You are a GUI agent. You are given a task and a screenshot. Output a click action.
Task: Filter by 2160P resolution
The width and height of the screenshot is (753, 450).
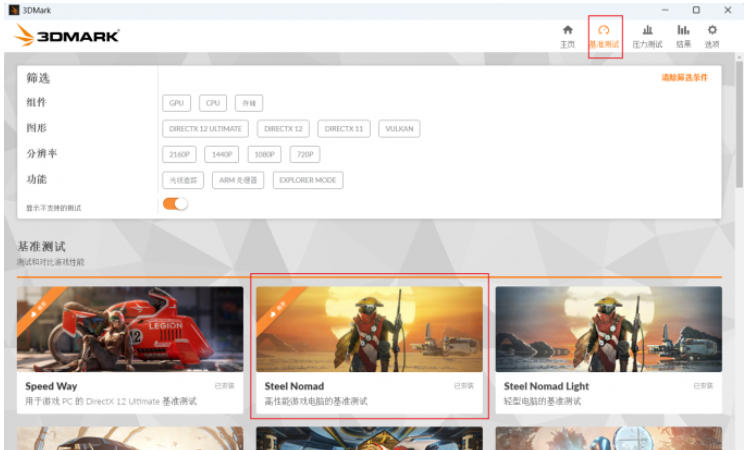click(179, 154)
